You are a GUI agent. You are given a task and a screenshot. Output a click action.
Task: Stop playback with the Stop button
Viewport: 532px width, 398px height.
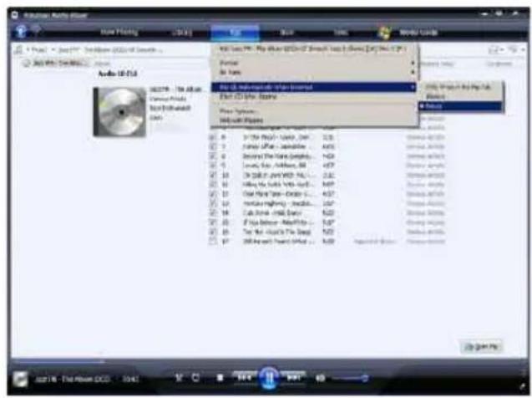click(220, 378)
